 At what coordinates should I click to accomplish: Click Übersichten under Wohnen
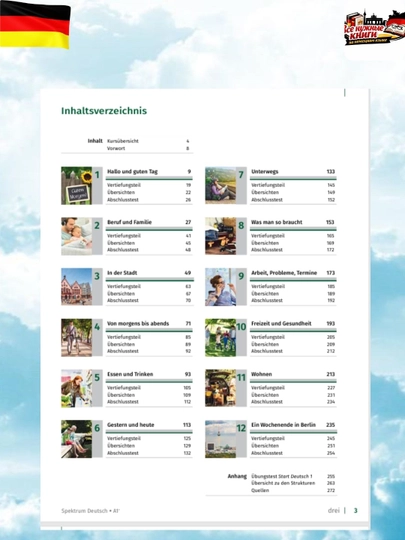[265, 395]
